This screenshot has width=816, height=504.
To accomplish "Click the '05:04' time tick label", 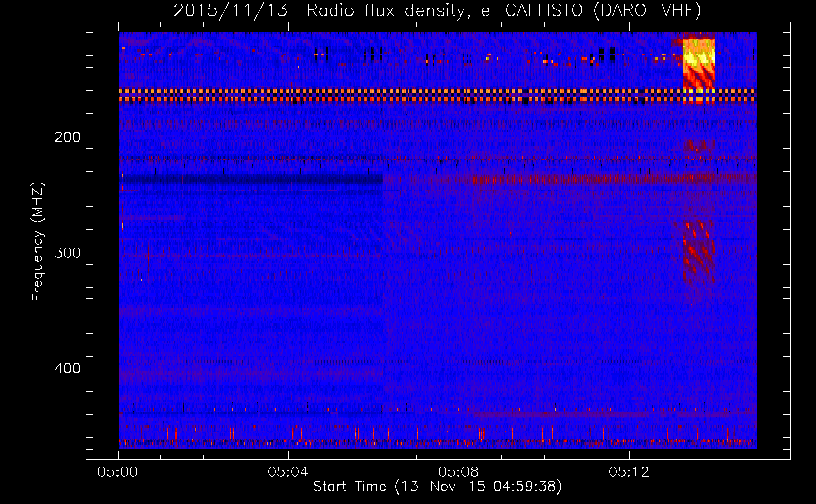I will (288, 472).
